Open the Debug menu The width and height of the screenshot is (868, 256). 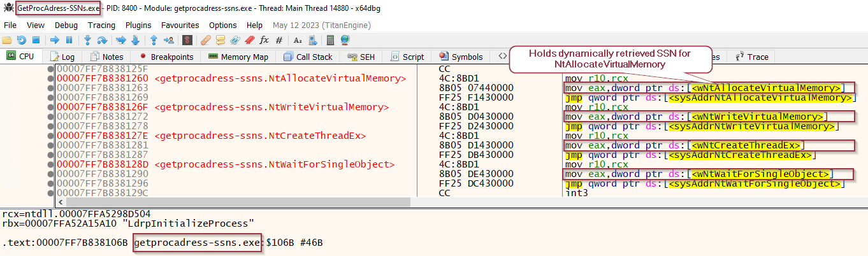point(66,25)
